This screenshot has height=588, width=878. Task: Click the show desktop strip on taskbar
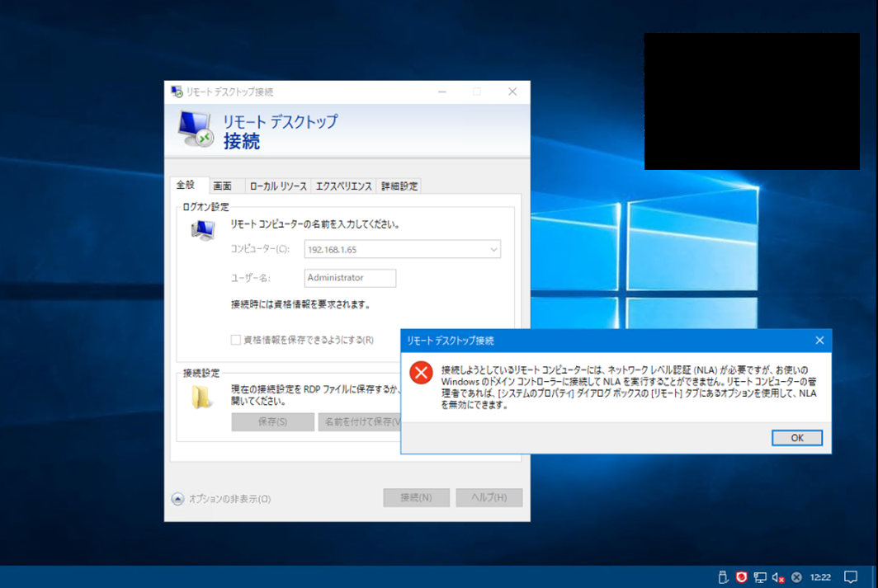(875, 576)
